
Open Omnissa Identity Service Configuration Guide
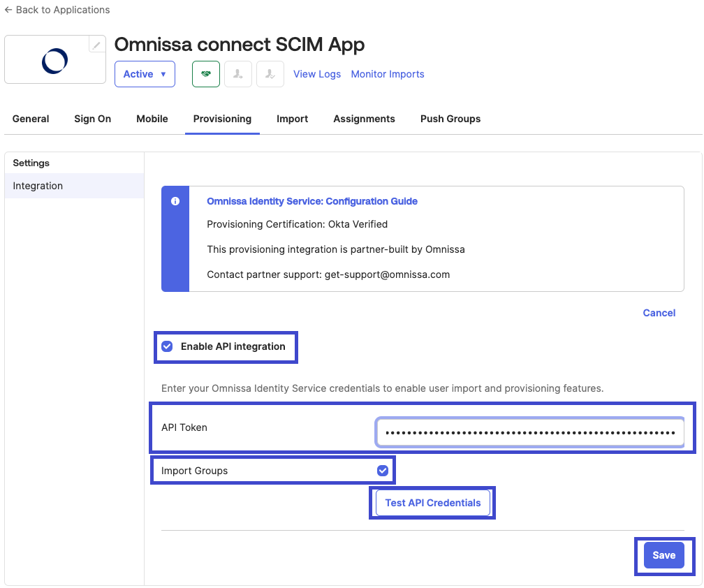[312, 201]
